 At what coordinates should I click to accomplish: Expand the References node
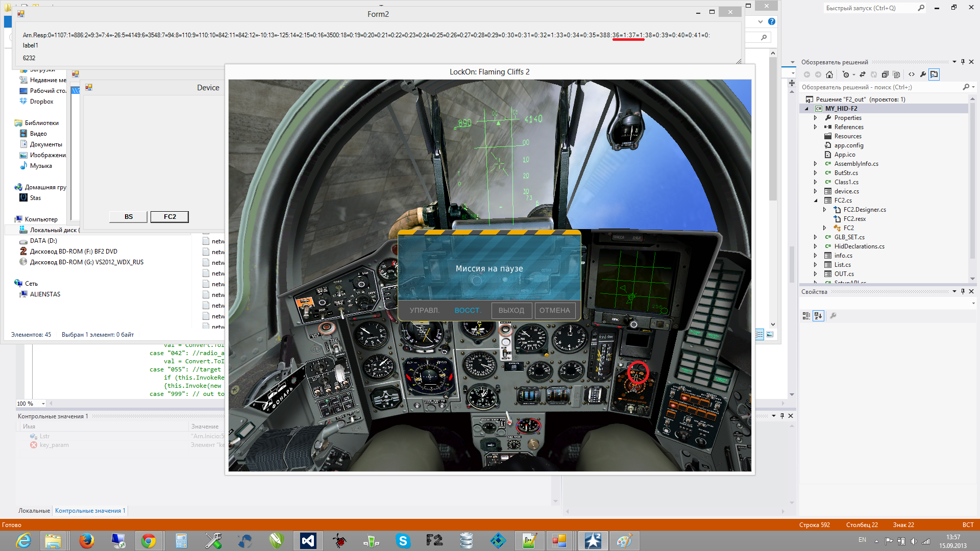pyautogui.click(x=815, y=127)
